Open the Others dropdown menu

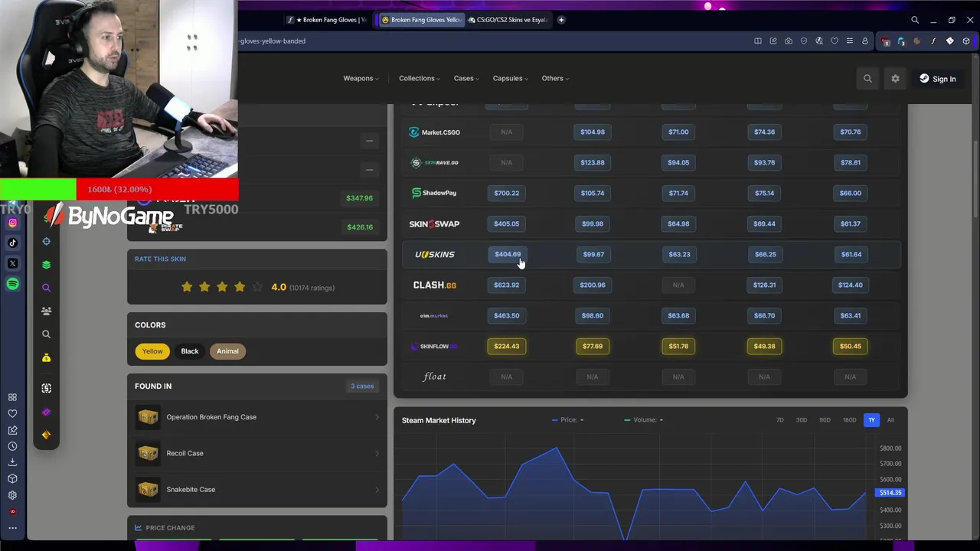pos(555,78)
